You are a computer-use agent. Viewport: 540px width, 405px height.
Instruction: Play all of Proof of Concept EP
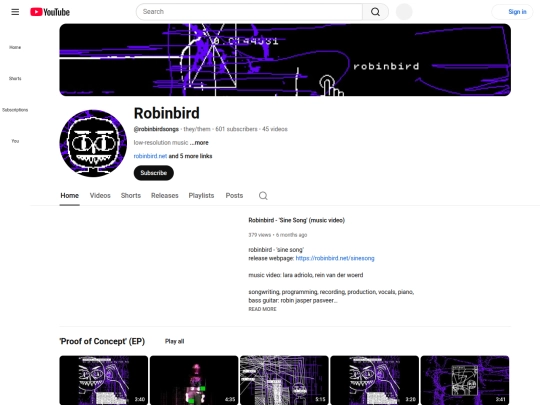click(175, 341)
